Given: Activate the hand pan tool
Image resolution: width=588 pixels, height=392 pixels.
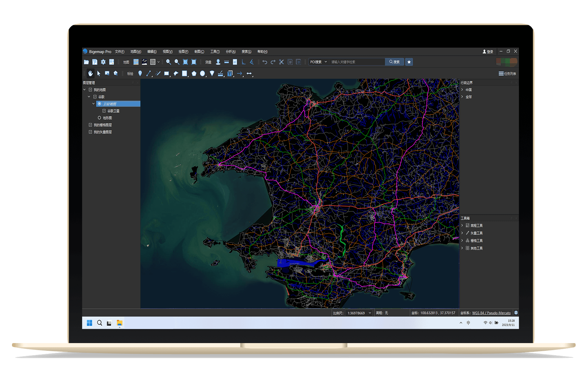Looking at the screenshot, I should tap(90, 73).
